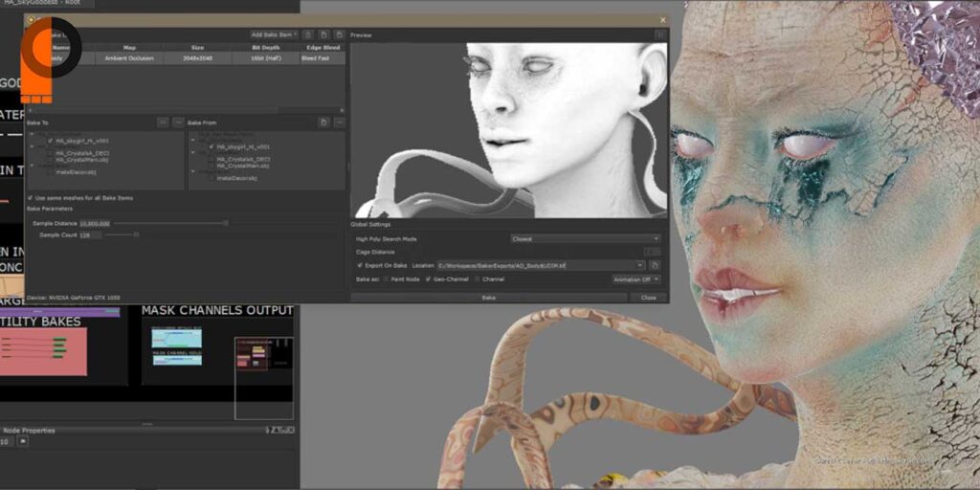Screen dimensions: 980x490
Task: Enable the Paint Node bake option
Action: tap(386, 279)
